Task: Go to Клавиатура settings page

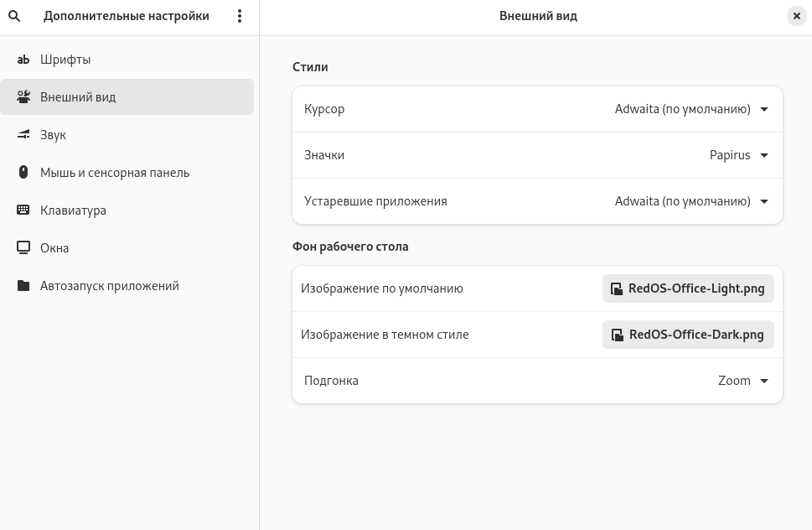Action: (73, 210)
